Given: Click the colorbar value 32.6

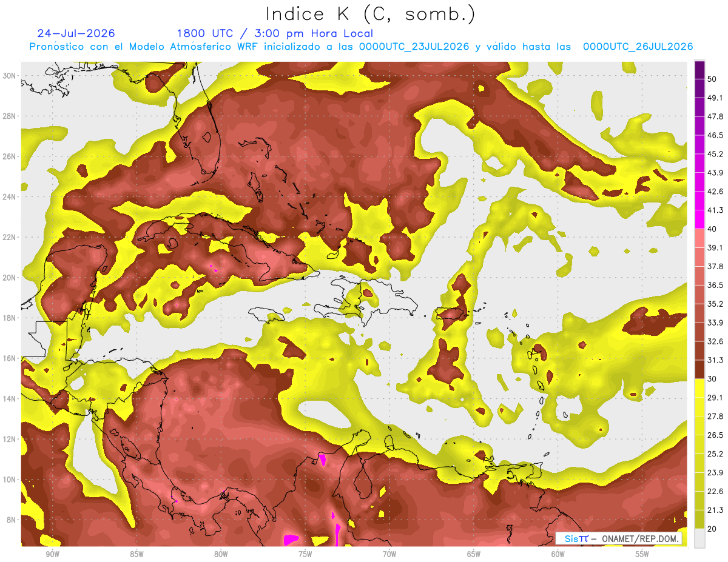Looking at the screenshot, I should [716, 341].
